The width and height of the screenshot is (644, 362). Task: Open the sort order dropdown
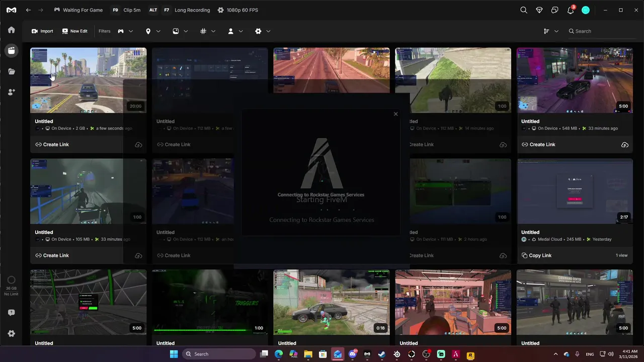pyautogui.click(x=551, y=31)
